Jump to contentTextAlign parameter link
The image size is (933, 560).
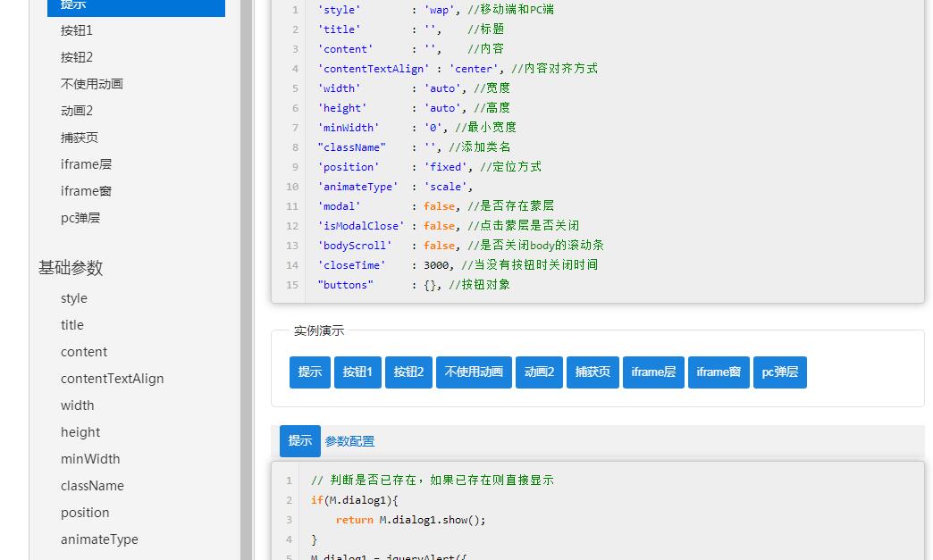tap(112, 379)
